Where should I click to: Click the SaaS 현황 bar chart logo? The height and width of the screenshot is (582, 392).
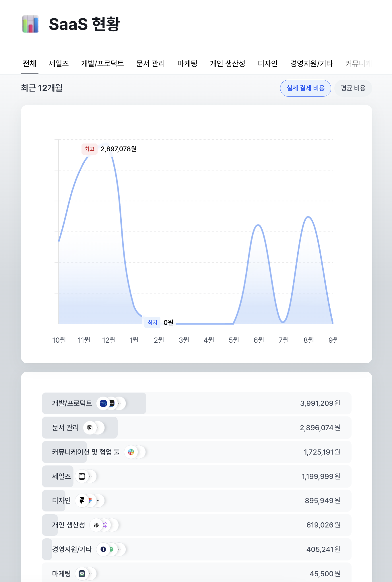(x=30, y=24)
